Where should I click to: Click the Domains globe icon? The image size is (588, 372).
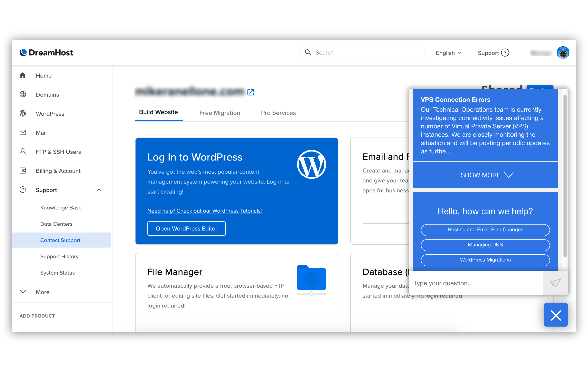point(23,94)
